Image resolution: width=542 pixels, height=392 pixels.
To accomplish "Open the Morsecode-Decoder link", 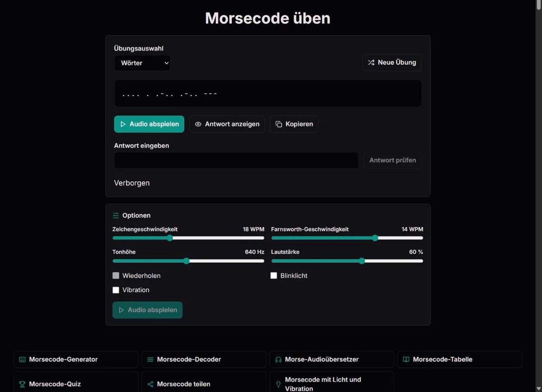I will tap(204, 359).
